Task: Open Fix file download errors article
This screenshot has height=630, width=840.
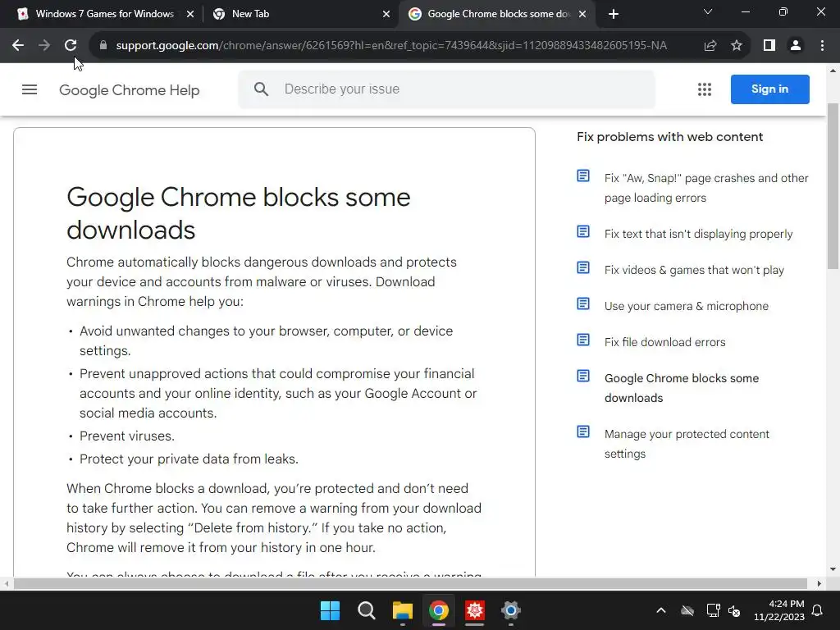Action: 664,342
